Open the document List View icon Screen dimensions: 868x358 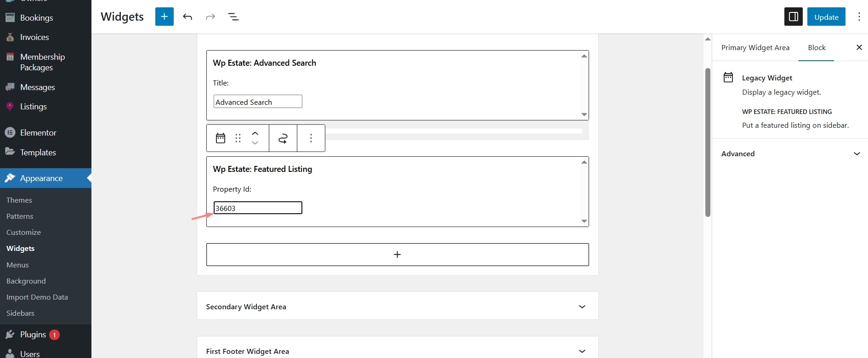[x=233, y=17]
